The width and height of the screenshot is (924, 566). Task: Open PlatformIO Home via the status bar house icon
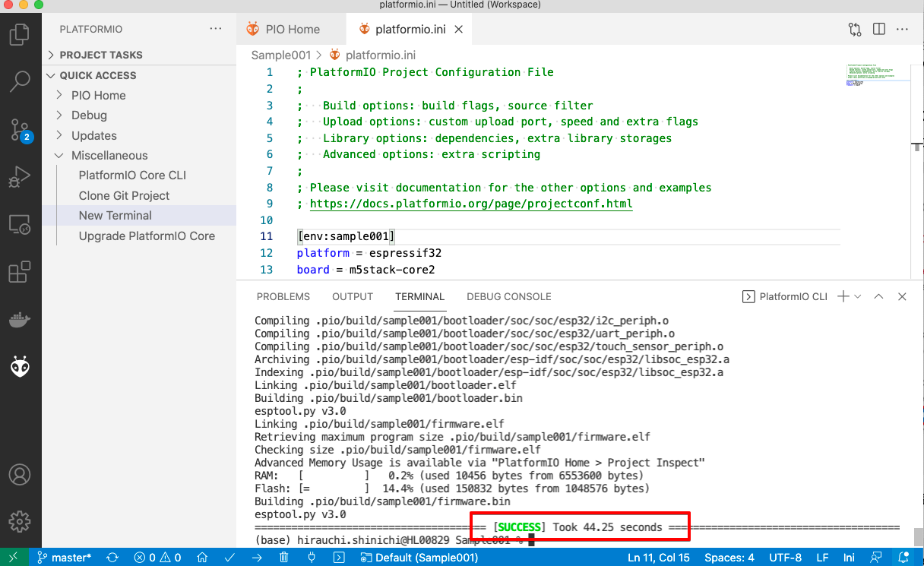click(x=202, y=557)
